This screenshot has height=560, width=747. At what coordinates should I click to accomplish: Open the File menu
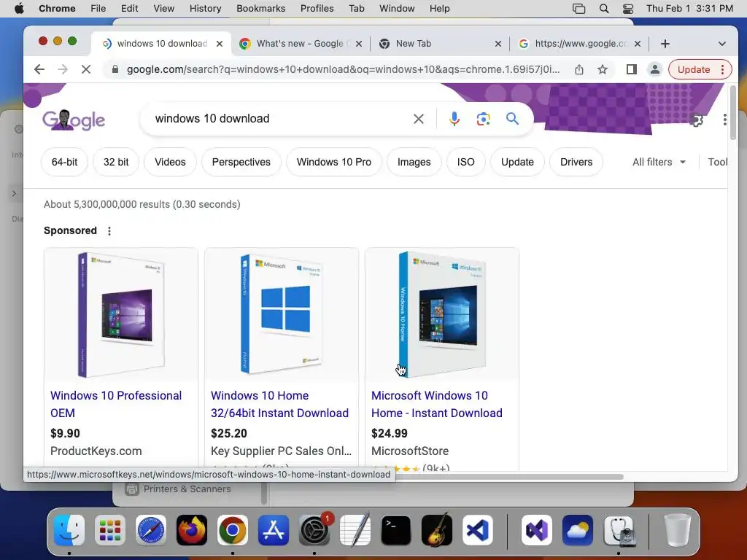(98, 9)
